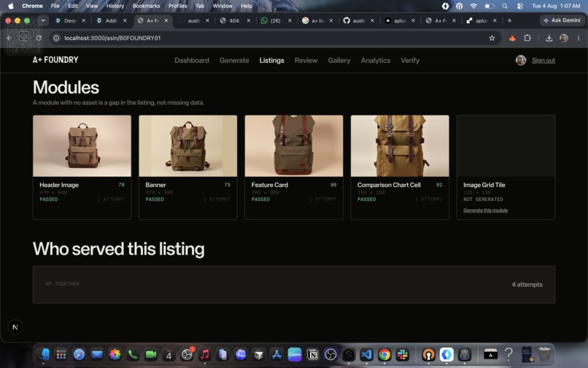The width and height of the screenshot is (588, 368).
Task: Open Finder in the Dock
Action: [43, 354]
